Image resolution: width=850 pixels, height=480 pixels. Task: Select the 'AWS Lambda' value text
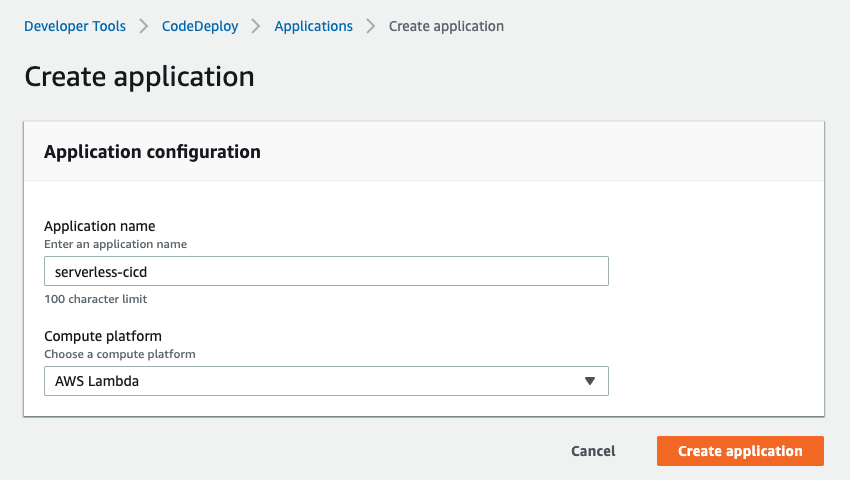point(97,381)
